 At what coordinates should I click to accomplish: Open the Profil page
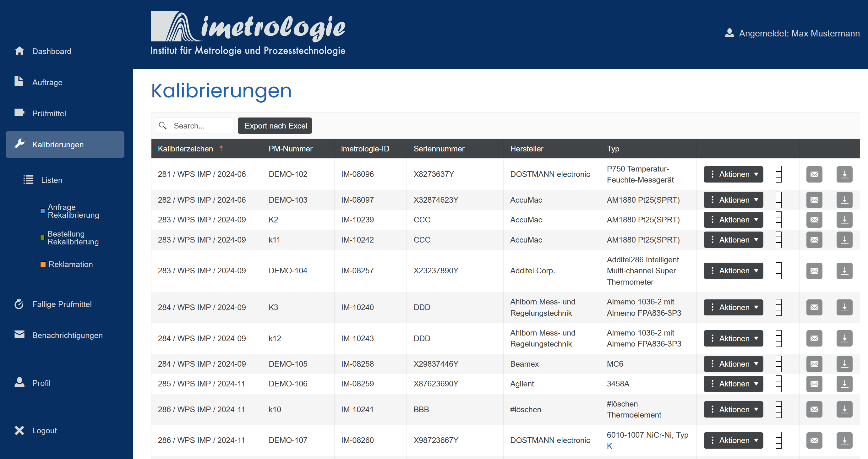pyautogui.click(x=65, y=383)
